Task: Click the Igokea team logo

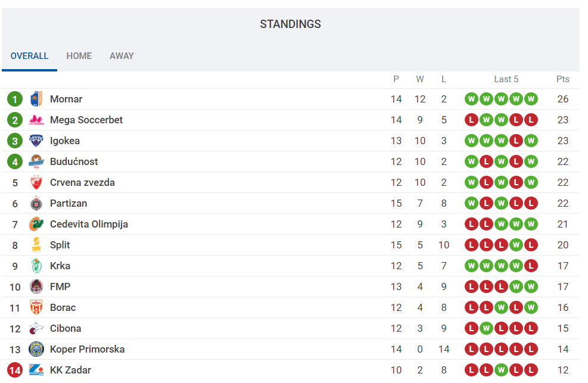Action: point(36,141)
